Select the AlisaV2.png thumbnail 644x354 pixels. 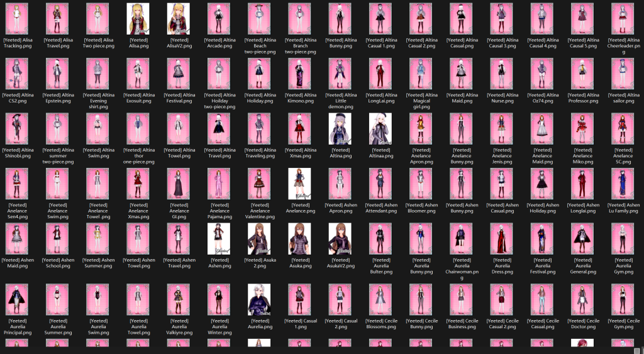(x=179, y=19)
